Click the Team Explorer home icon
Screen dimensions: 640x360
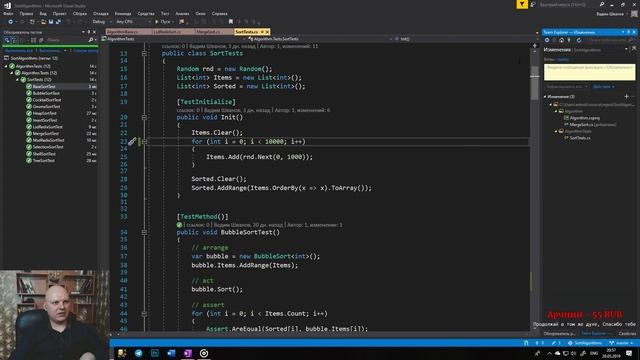click(x=562, y=40)
